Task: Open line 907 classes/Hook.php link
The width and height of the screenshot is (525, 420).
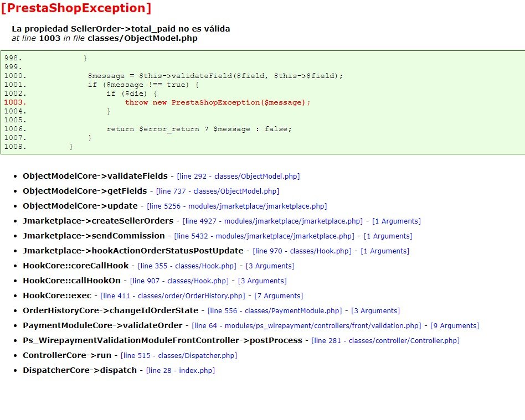Action: click(x=179, y=281)
